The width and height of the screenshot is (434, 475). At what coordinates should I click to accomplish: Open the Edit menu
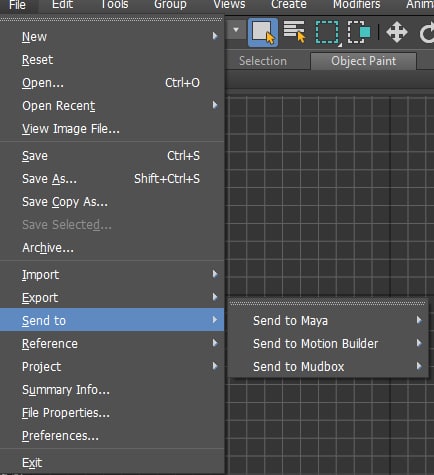(x=62, y=4)
